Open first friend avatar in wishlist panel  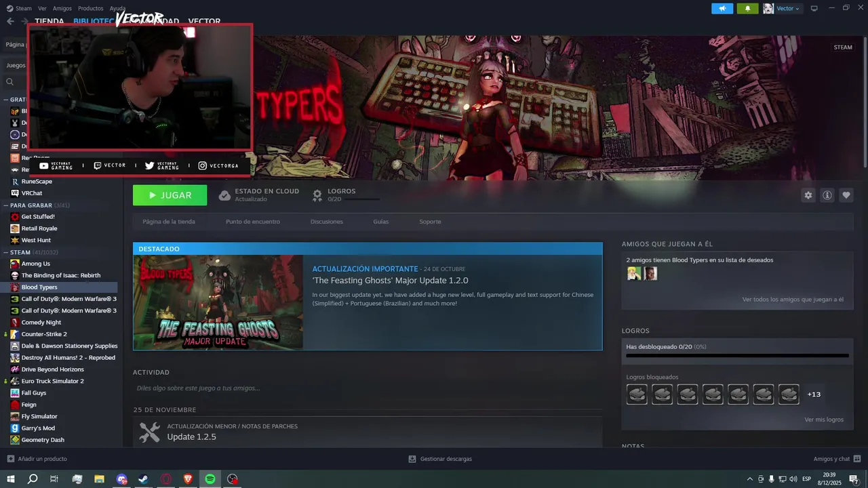click(x=634, y=273)
